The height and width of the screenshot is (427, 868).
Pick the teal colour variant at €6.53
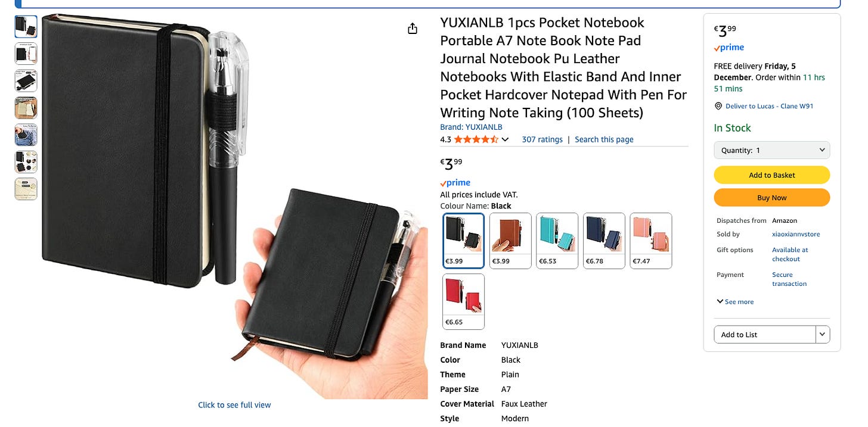(x=557, y=241)
